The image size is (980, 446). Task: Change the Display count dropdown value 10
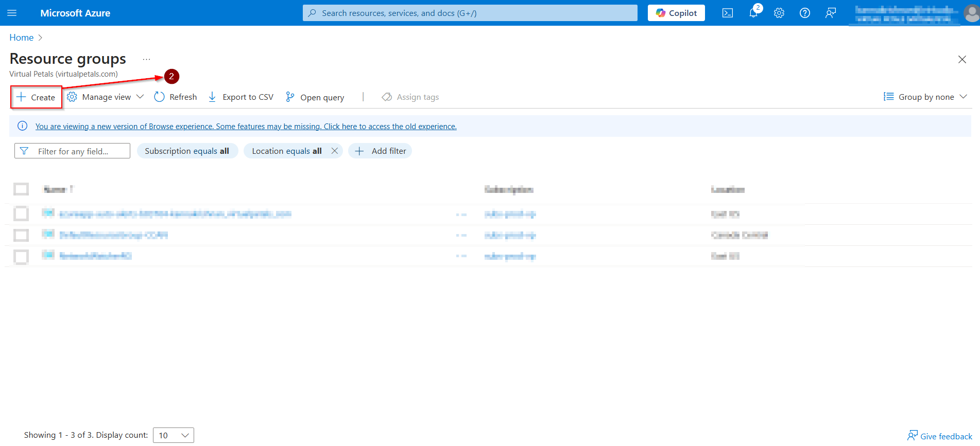click(174, 435)
